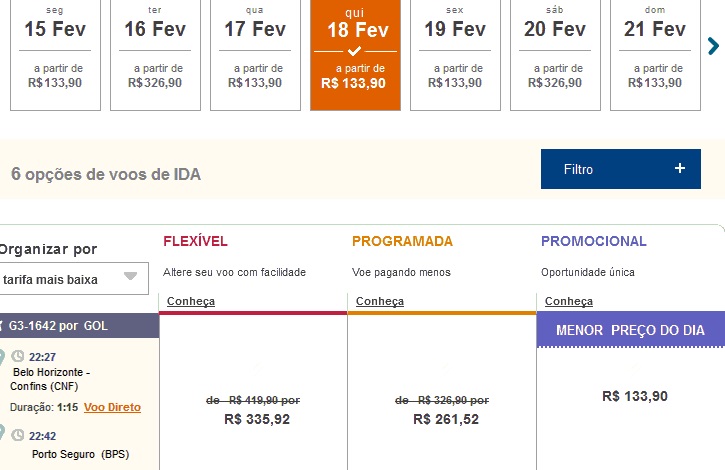Click 'Conheça' under the Programada fare

[x=380, y=301]
